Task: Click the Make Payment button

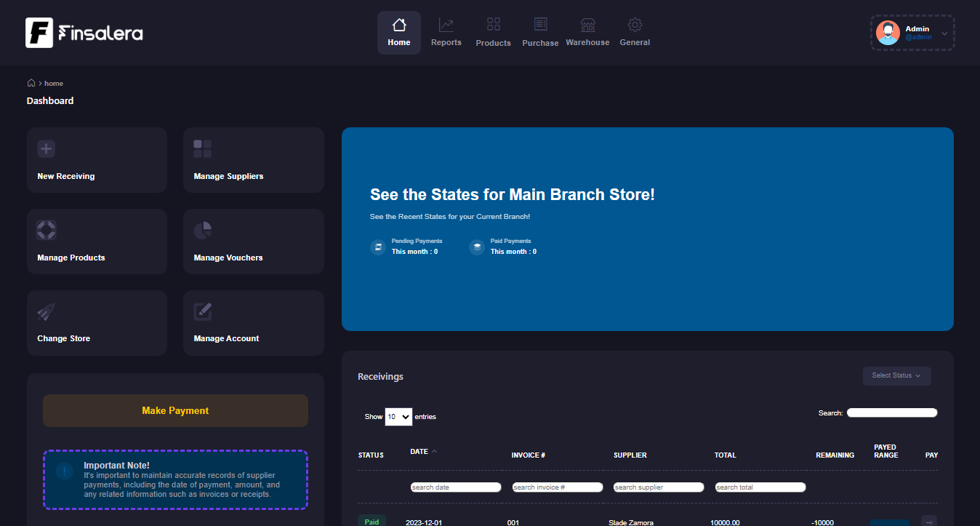Action: 175,410
